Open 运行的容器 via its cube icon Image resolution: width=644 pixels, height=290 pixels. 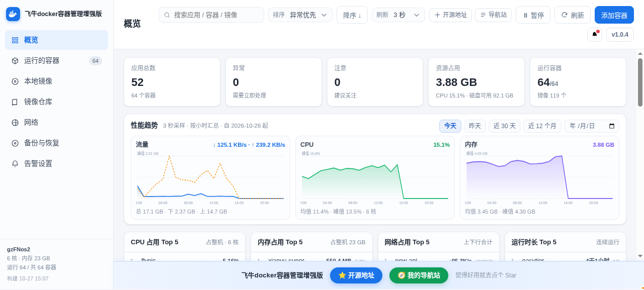(15, 61)
